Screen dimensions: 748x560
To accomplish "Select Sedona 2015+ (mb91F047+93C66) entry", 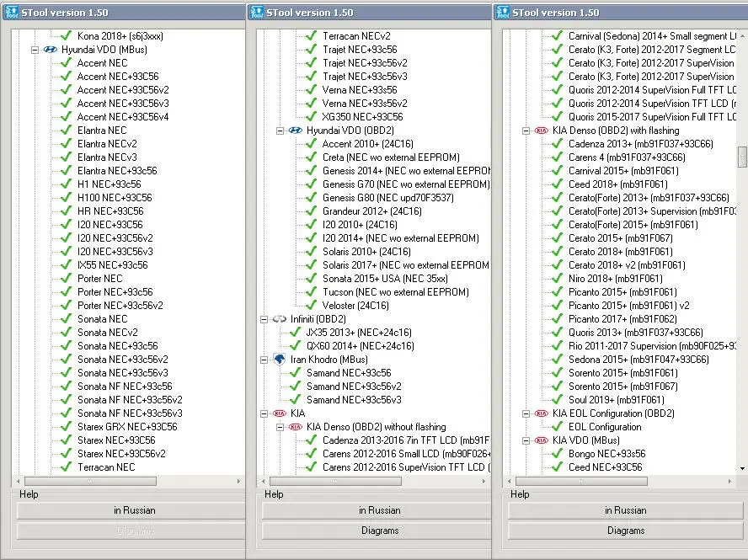I will tap(638, 360).
